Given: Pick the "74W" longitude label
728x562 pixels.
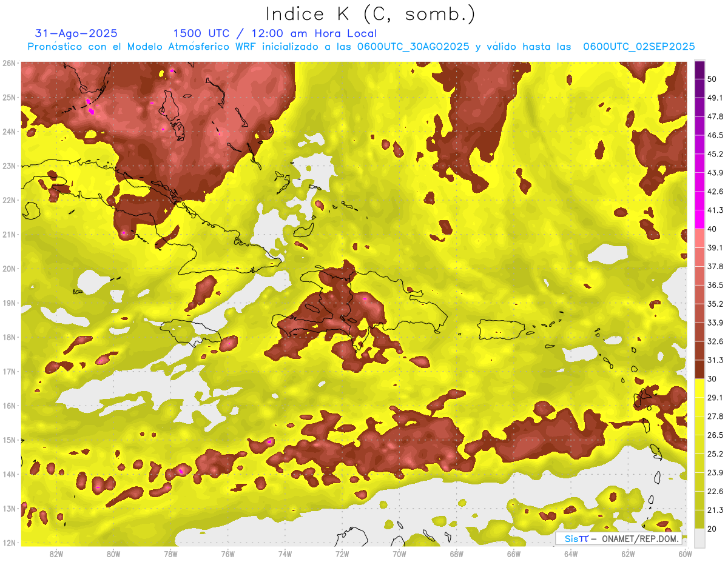Looking at the screenshot, I should coord(285,554).
